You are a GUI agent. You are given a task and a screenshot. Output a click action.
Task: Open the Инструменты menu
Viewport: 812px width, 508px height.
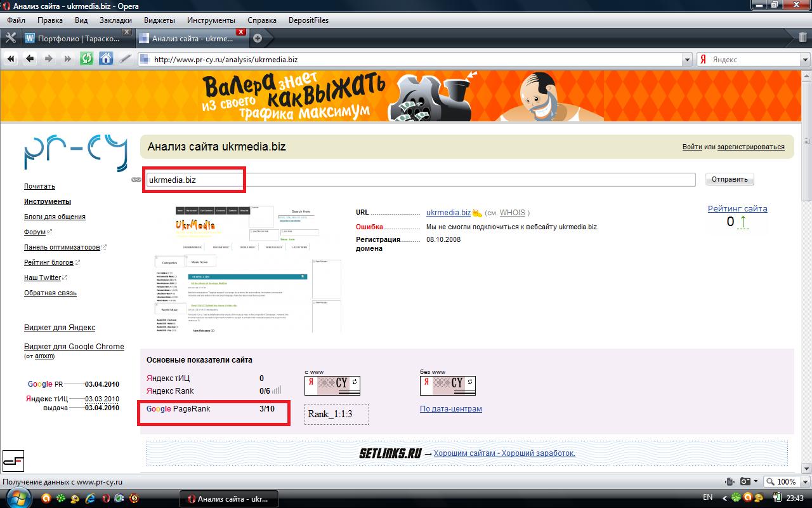pyautogui.click(x=213, y=20)
